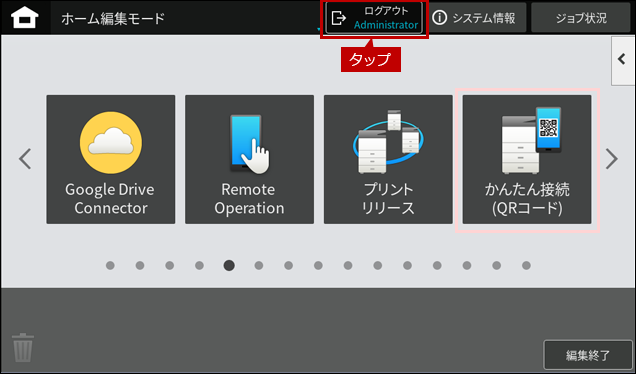Image resolution: width=636 pixels, height=374 pixels.
Task: Go to previous home page with left arrow
Action: point(25,159)
